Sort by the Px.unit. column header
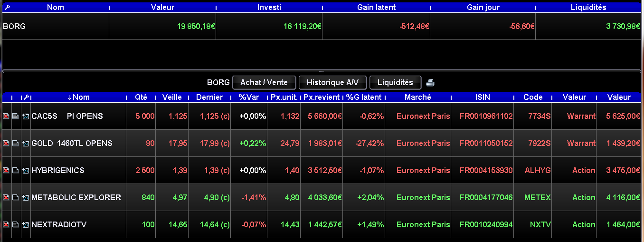Screen dimensions: 644x242 click(284, 97)
